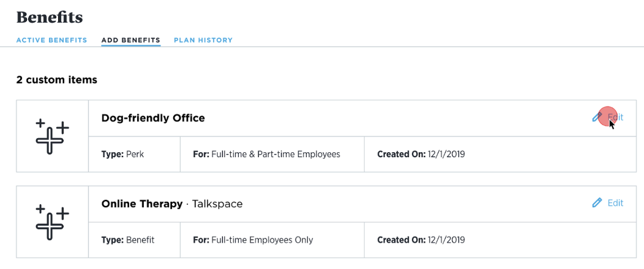Click the Full-time & Part-time Employees cell
The image size is (644, 269).
coord(272,155)
